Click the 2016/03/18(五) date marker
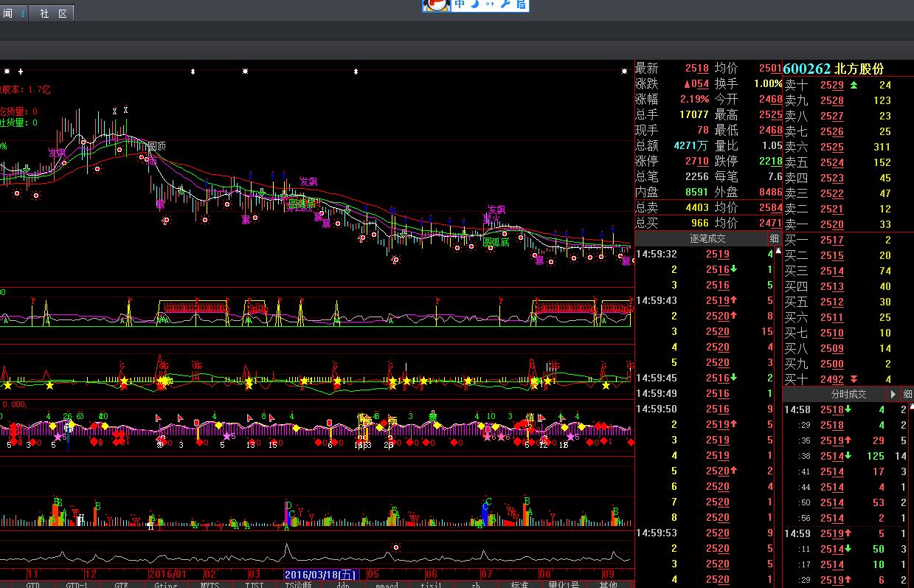Image resolution: width=914 pixels, height=588 pixels. coord(321,575)
